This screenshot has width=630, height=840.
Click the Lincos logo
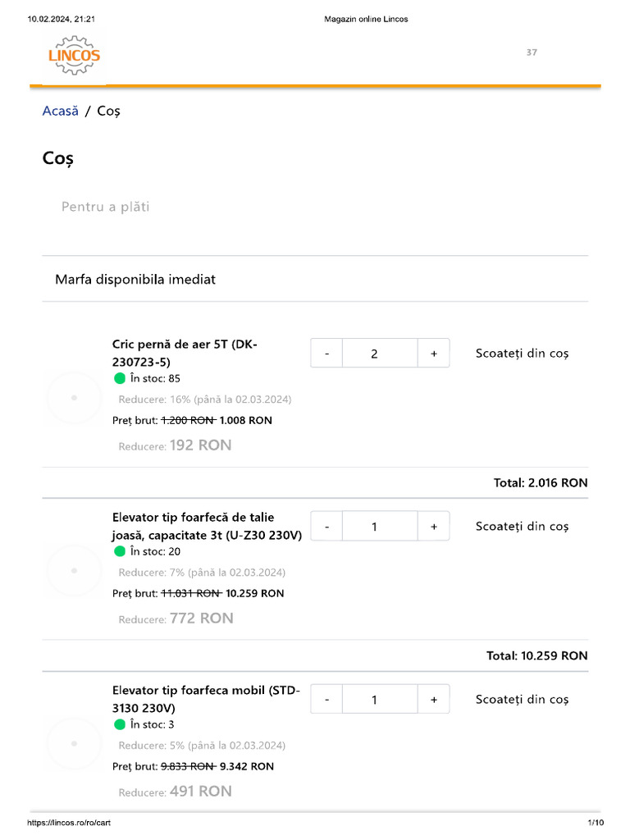click(74, 56)
